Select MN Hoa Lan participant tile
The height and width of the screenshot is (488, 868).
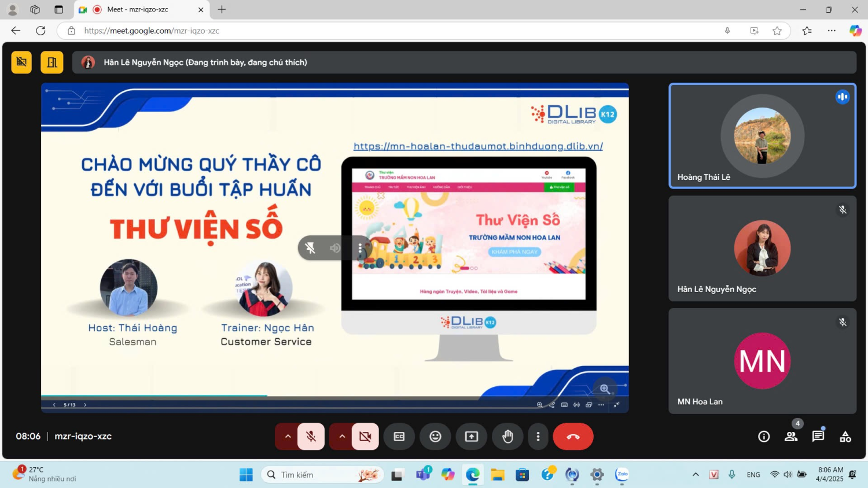click(762, 361)
